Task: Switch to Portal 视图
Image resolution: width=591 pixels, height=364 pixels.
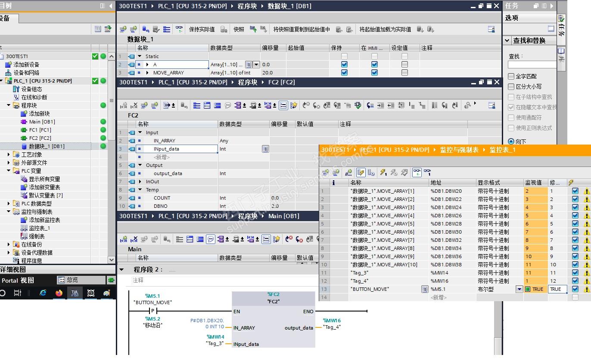Action: tap(18, 281)
